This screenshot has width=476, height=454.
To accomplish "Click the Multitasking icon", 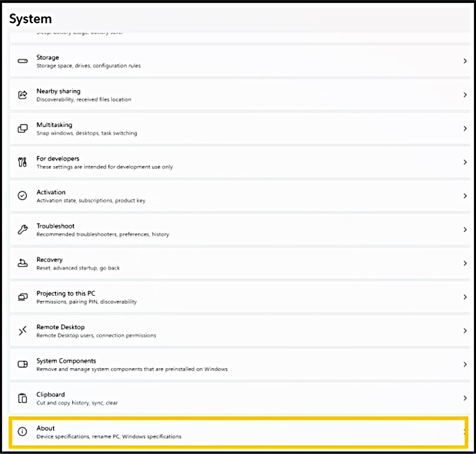I will coord(22,128).
